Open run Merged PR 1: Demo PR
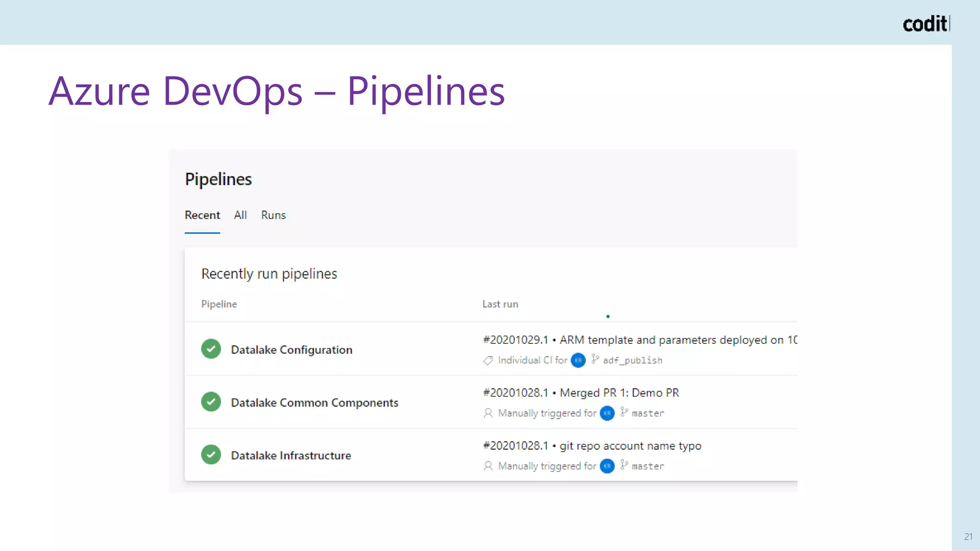The image size is (980, 551). 581,393
